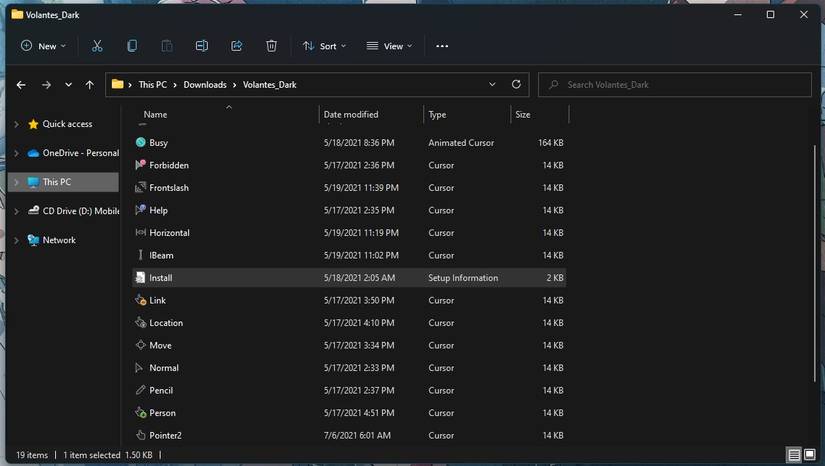The width and height of the screenshot is (825, 466).
Task: Select the Install setup information file
Action: point(161,278)
